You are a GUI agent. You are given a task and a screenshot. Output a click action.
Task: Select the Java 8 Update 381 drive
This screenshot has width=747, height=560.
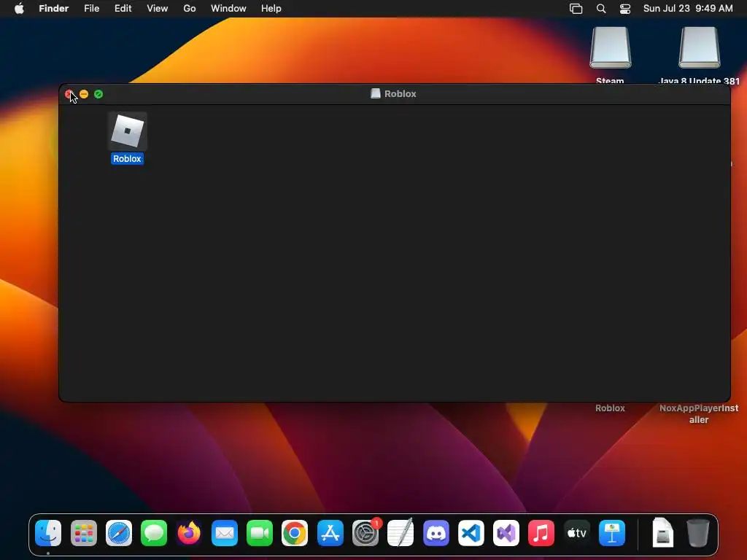[700, 47]
